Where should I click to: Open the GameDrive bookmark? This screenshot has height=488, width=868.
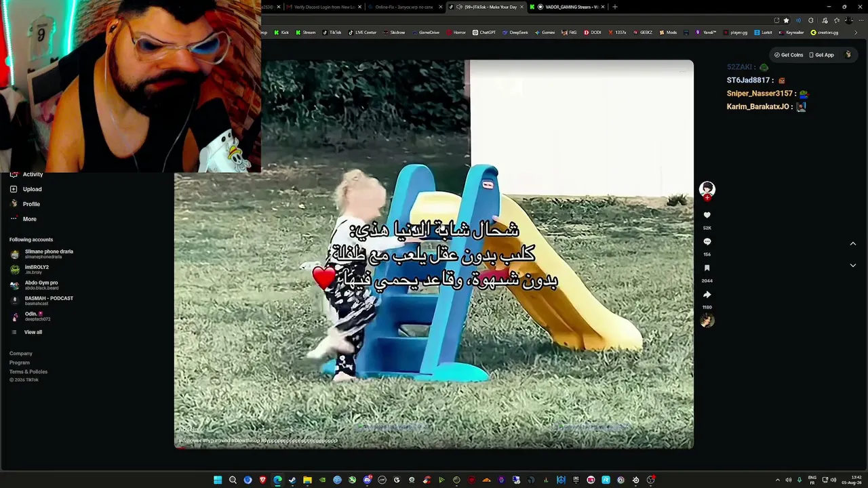pyautogui.click(x=426, y=33)
